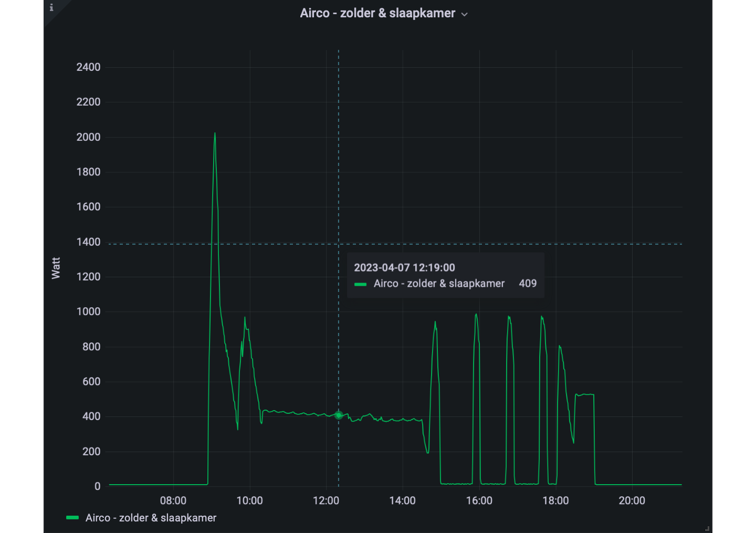Click the 08:00 x-axis label
Viewport: 756px width, 533px height.
coord(173,500)
